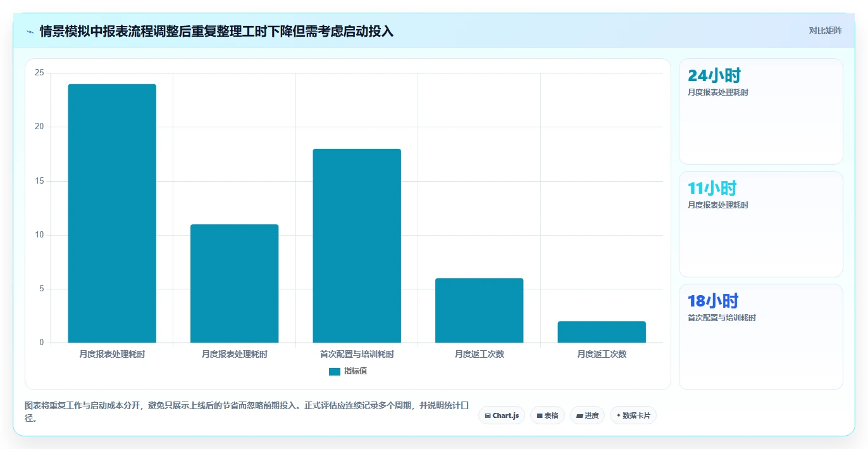Click the 对比矩阵 label in the header

[825, 31]
